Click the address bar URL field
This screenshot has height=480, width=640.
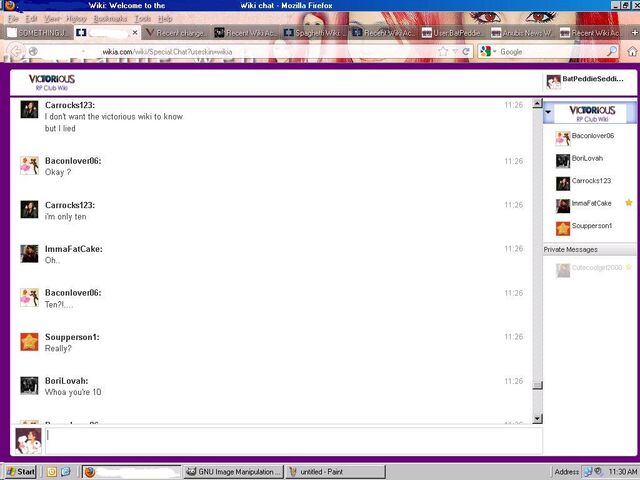coord(237,52)
